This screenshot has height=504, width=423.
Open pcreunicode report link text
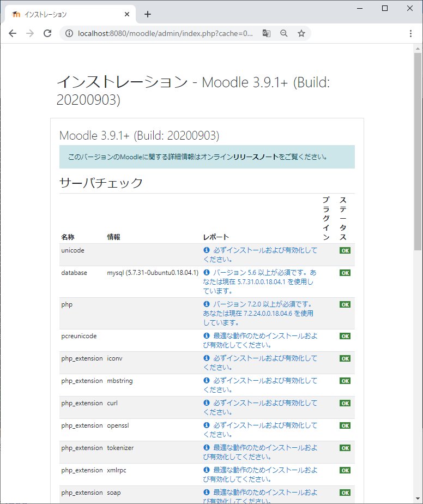pyautogui.click(x=260, y=340)
